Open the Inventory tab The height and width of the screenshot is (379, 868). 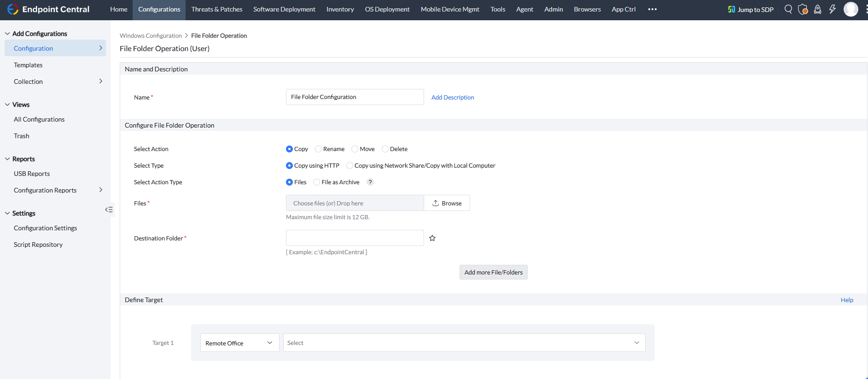[340, 9]
